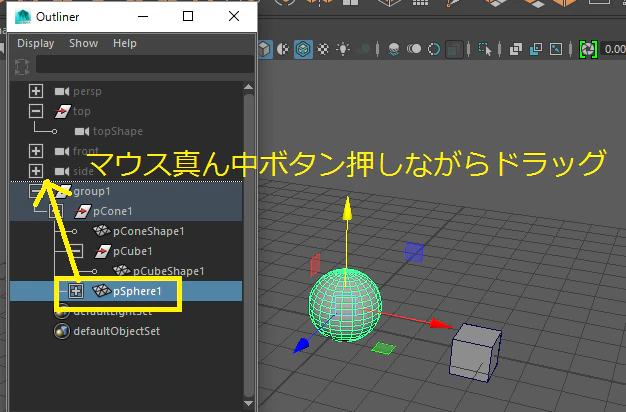Expand the front camera node
This screenshot has height=412, width=626.
(36, 151)
